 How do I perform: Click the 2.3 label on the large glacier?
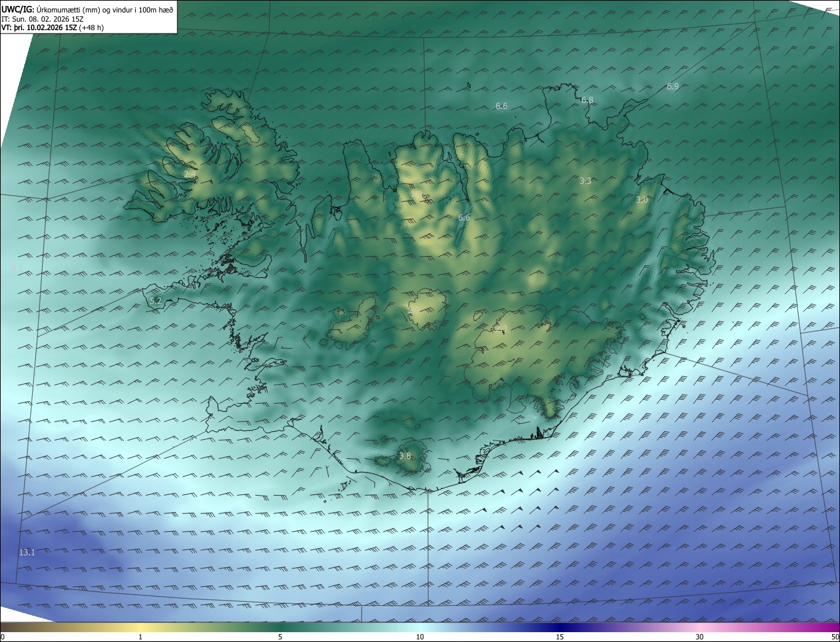pos(501,328)
